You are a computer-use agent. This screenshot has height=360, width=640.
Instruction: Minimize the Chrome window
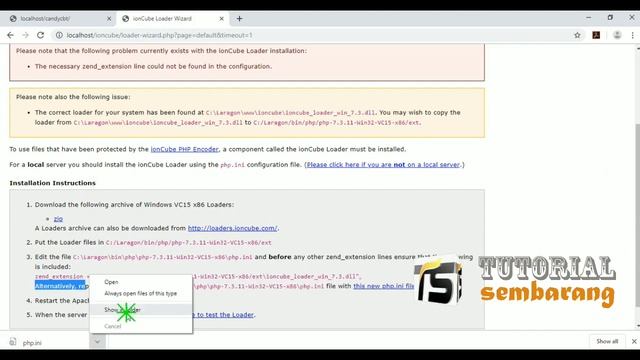pyautogui.click(x=588, y=18)
